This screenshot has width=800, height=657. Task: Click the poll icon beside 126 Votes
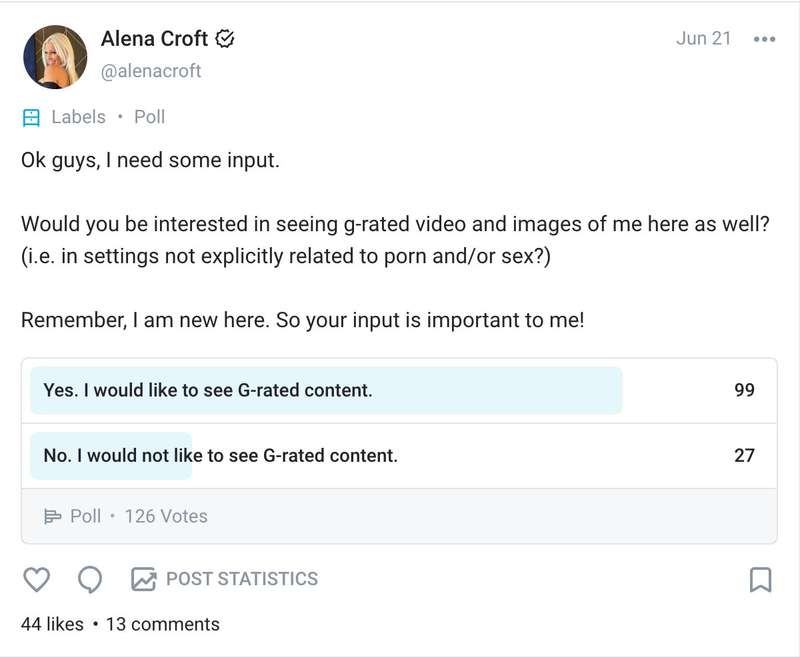pyautogui.click(x=53, y=516)
